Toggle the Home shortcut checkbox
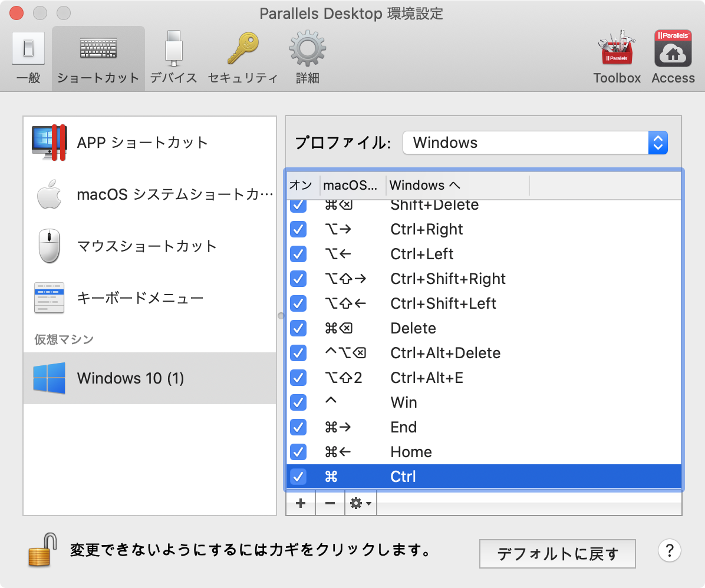Image resolution: width=705 pixels, height=588 pixels. pos(298,452)
